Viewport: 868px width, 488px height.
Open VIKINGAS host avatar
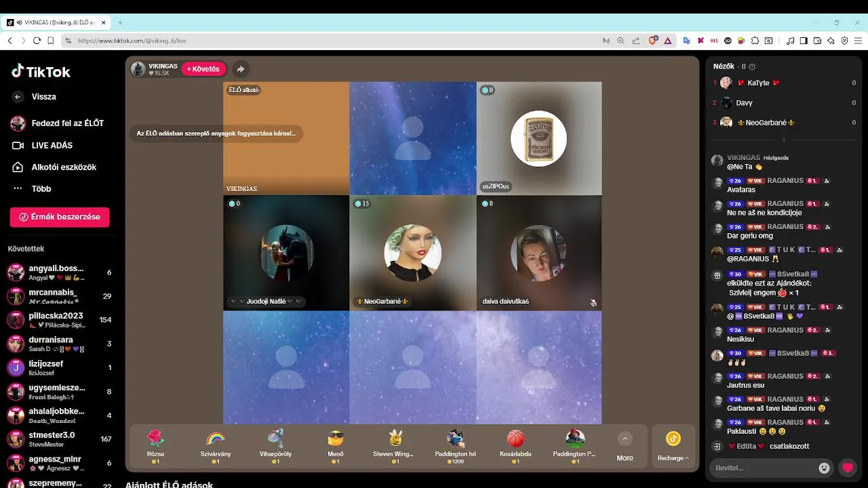click(x=138, y=69)
